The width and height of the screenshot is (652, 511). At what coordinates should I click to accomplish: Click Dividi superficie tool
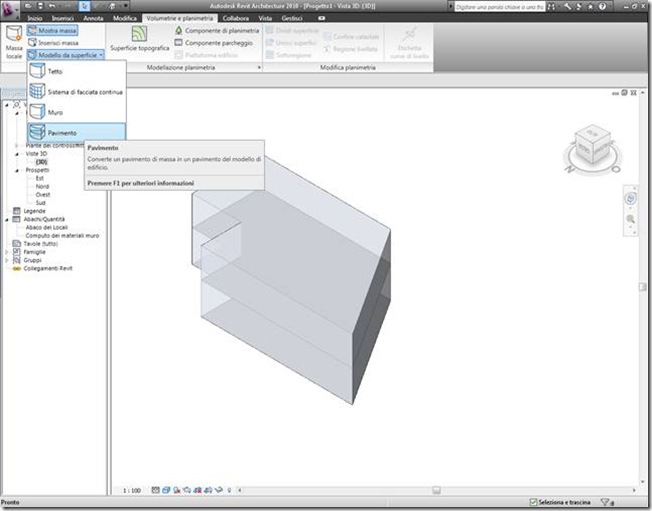pos(292,30)
